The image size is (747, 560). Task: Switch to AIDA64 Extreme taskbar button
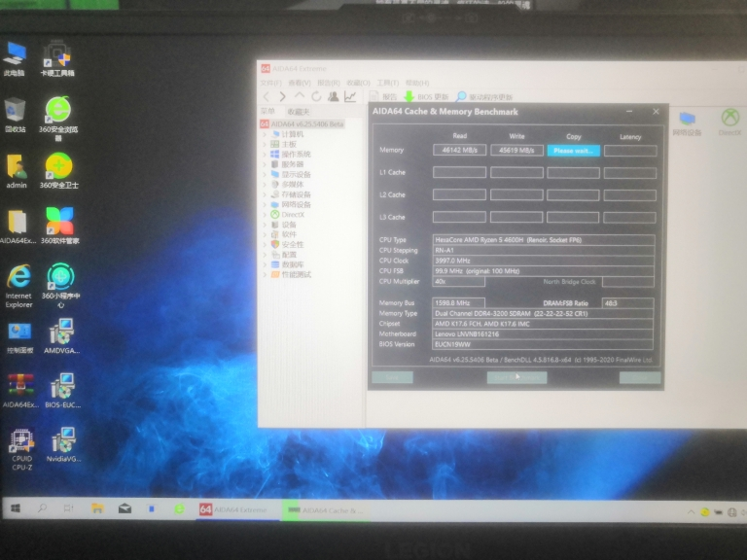(x=231, y=509)
